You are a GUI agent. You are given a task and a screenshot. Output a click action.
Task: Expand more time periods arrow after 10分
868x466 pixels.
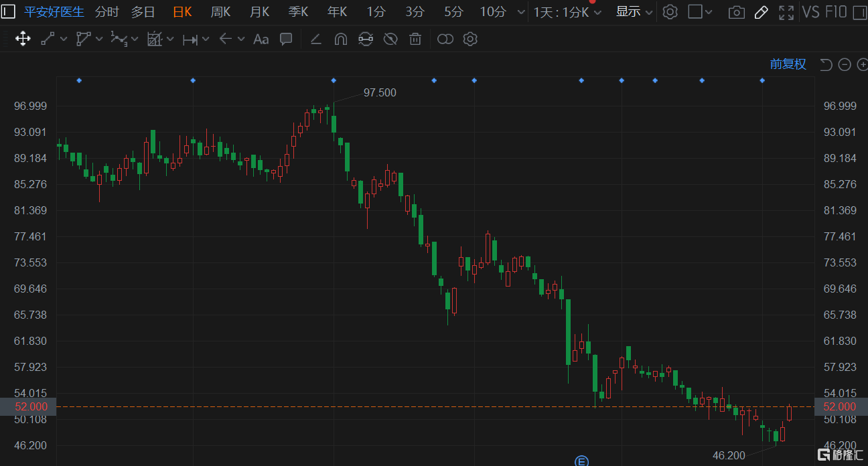coord(521,12)
